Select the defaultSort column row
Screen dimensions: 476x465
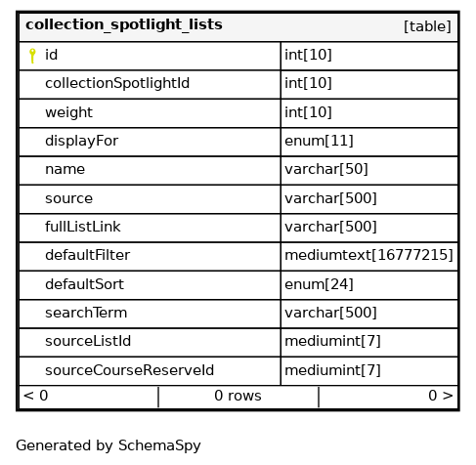(238, 285)
